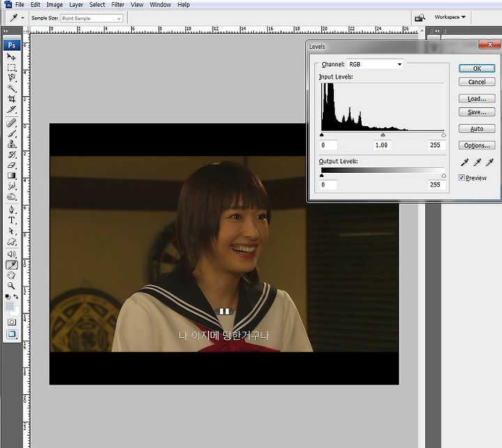
Task: Click the input midtone gray slider
Action: [x=383, y=135]
